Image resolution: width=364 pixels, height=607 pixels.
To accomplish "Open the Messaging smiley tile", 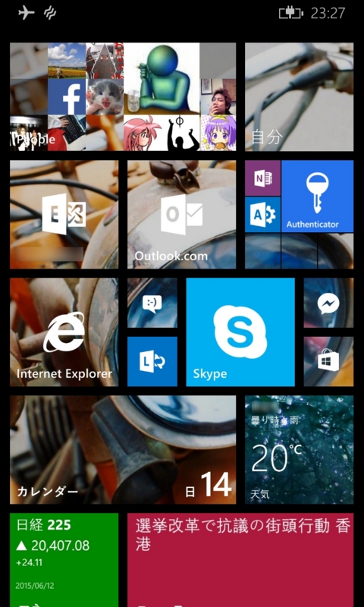I will pos(152,303).
